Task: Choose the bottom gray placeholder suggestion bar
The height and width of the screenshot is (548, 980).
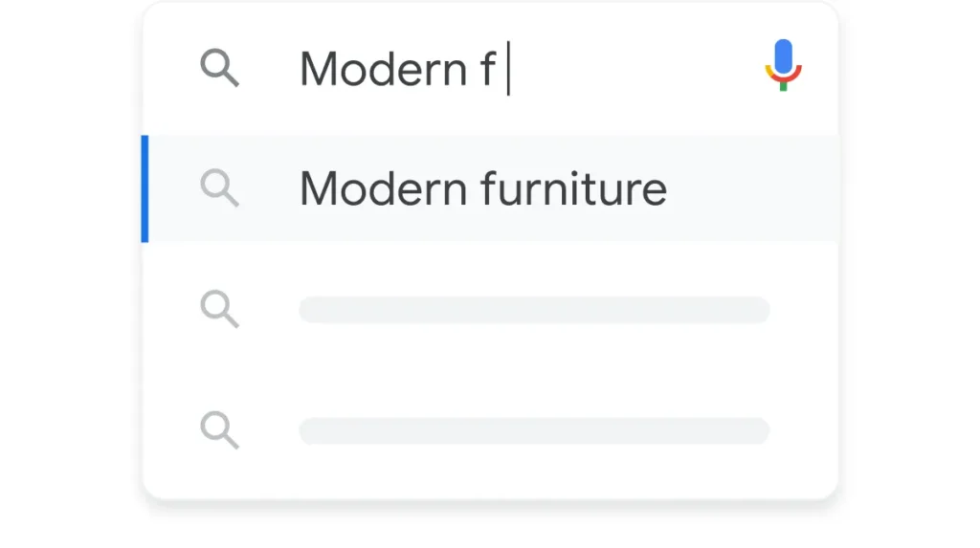Action: tap(534, 430)
